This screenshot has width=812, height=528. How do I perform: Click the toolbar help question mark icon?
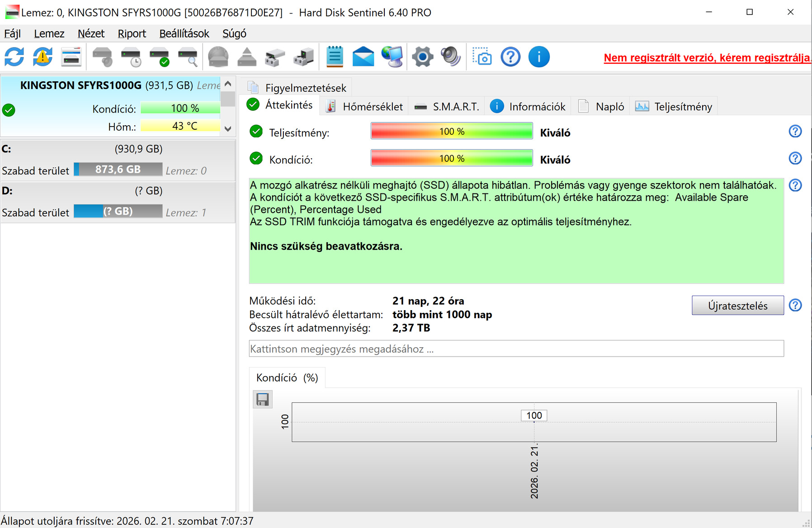510,57
